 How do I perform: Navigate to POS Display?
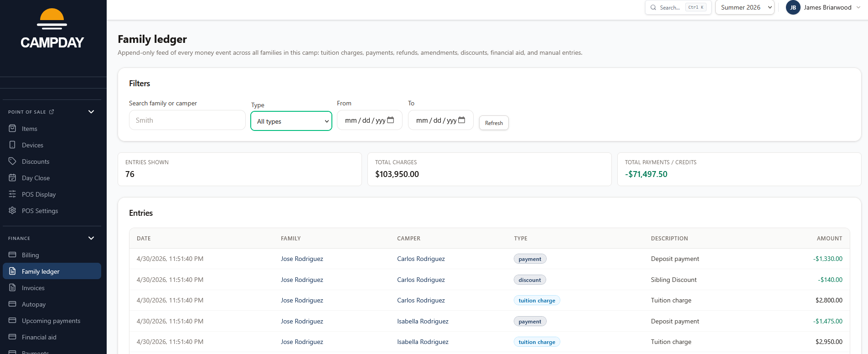52,194
